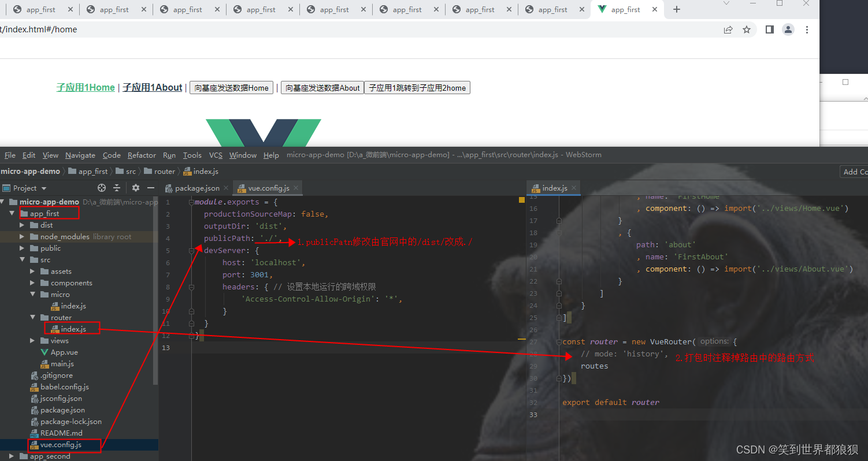Open the Navigate menu

click(80, 155)
